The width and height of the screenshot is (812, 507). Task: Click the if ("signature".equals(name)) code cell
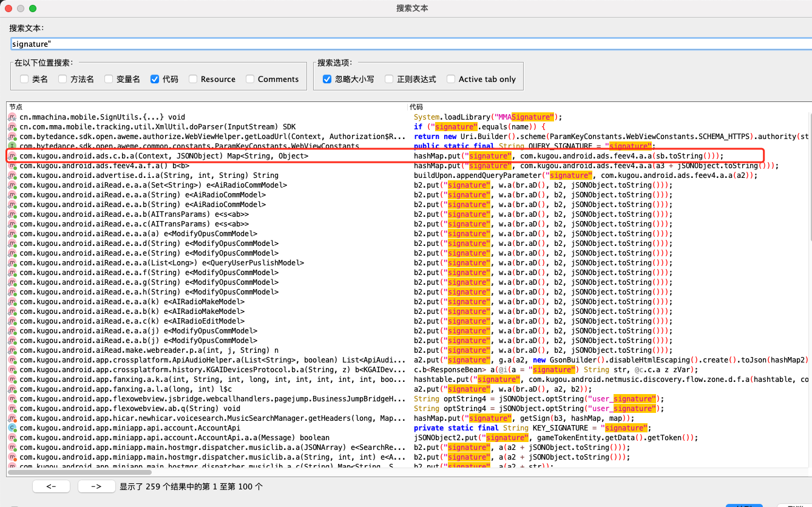click(x=479, y=127)
